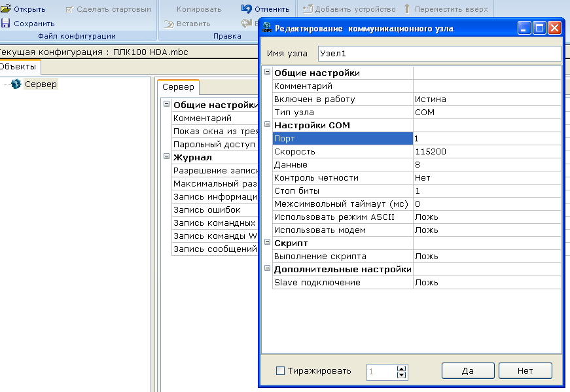The height and width of the screenshot is (392, 570).
Task: Enable the Тиражировать checkbox
Action: [281, 371]
